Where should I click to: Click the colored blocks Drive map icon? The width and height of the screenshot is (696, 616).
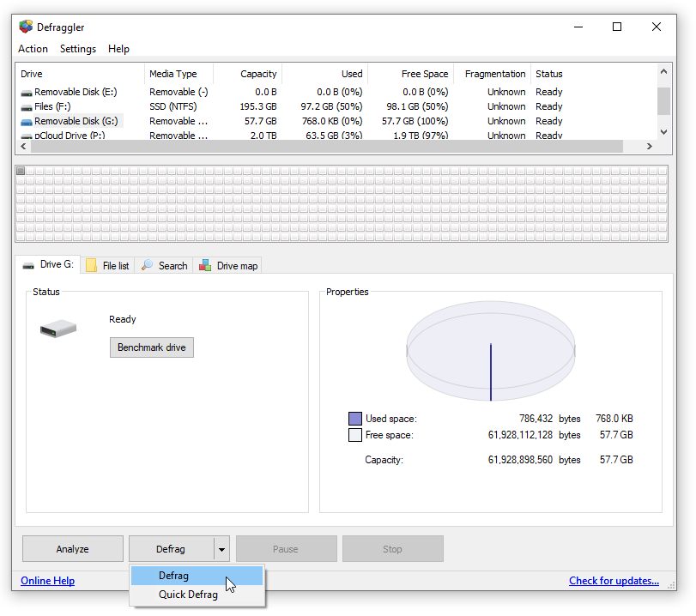pos(205,265)
